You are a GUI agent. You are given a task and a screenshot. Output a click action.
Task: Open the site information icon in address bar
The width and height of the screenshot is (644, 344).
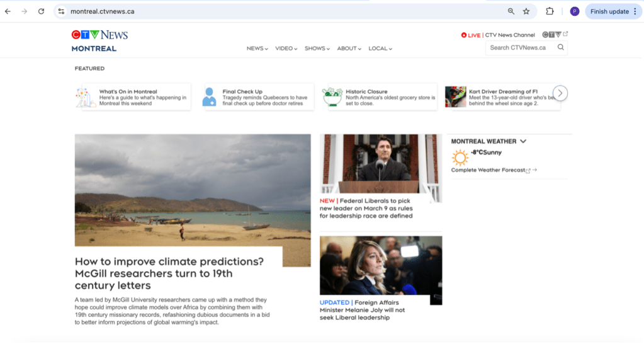61,11
